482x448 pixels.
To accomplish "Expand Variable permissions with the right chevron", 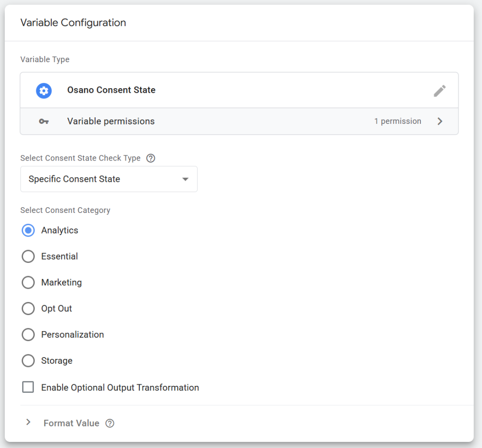I will pos(440,121).
